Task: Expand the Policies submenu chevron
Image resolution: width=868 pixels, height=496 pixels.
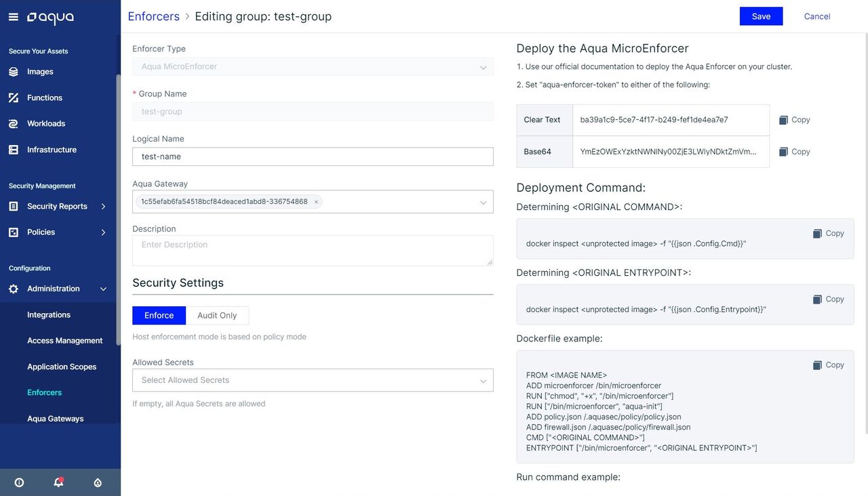Action: (103, 232)
